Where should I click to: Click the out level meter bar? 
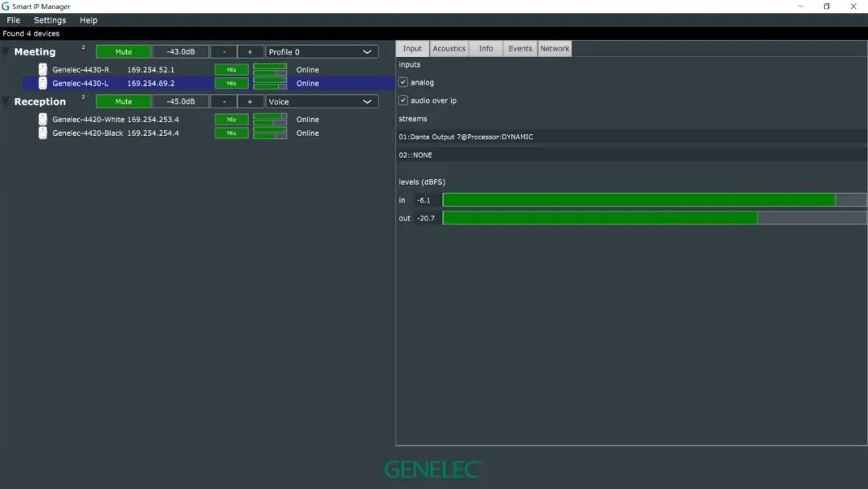click(x=655, y=218)
